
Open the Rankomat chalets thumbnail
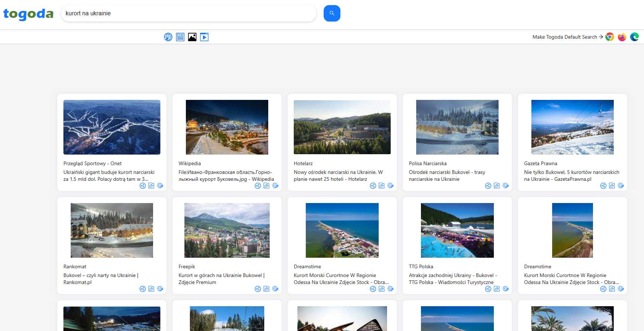click(112, 230)
